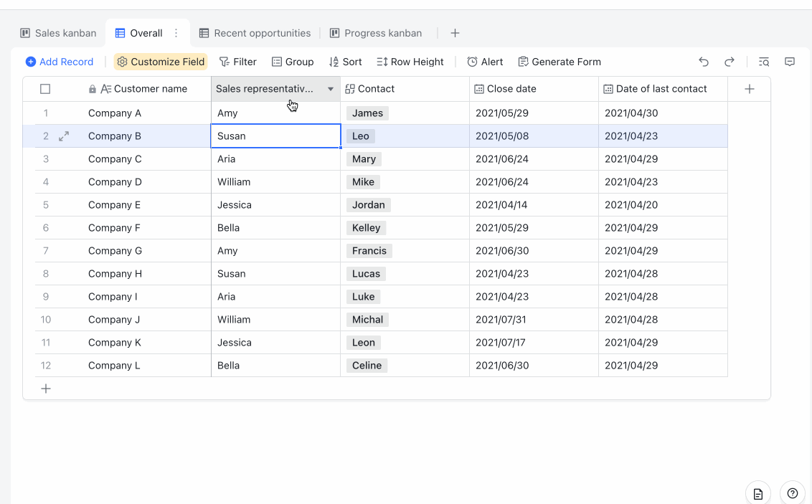The image size is (812, 504).
Task: Open Overall tab options menu
Action: tap(176, 33)
